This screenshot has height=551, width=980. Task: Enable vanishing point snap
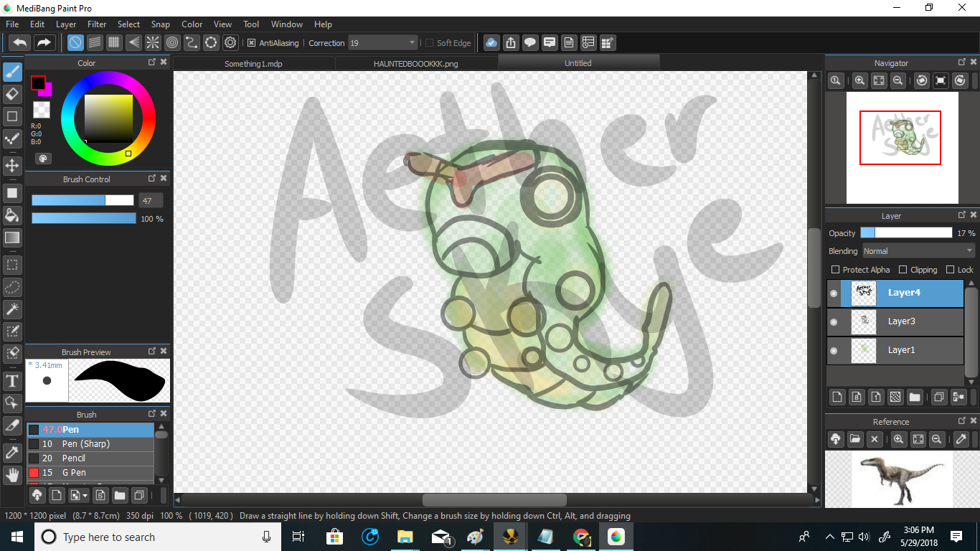(x=133, y=43)
